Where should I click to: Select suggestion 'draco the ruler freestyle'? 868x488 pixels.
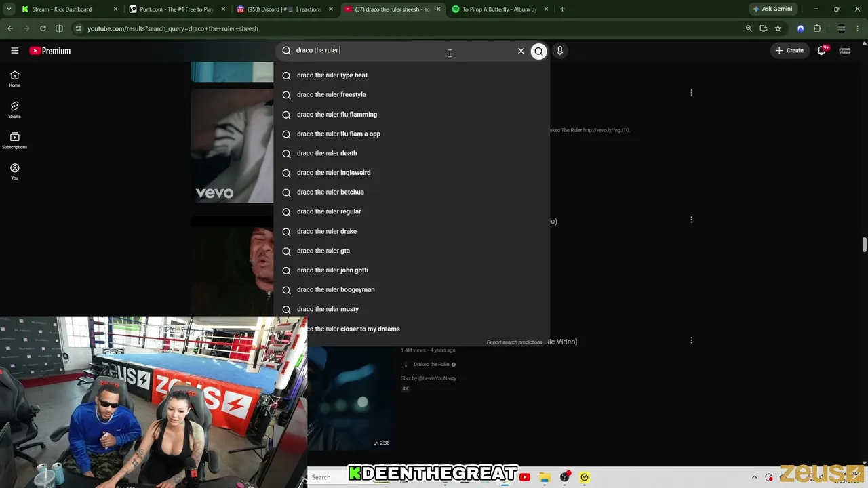(411, 95)
